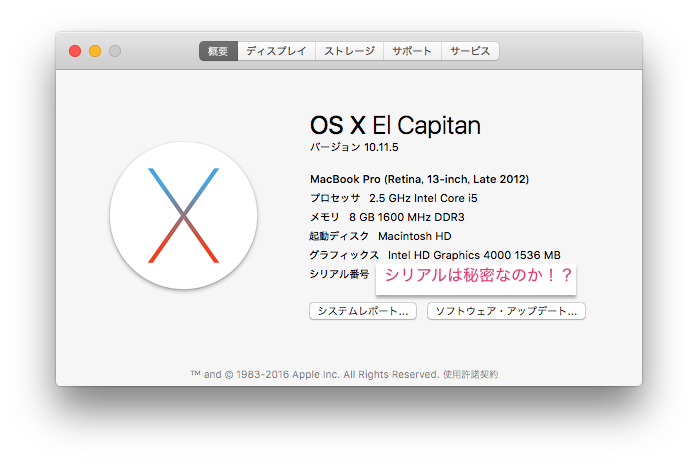The width and height of the screenshot is (698, 466).
Task: Click the バージョン 10.11.5 text
Action: [354, 147]
